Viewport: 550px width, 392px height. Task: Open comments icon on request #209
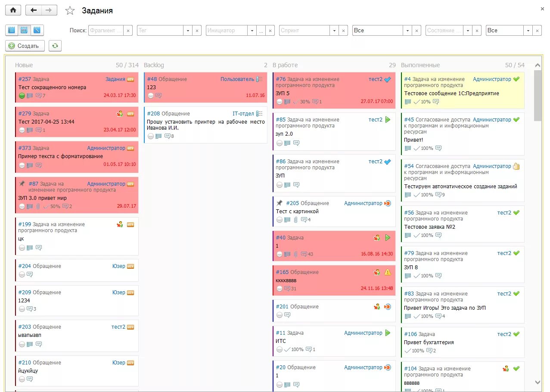(x=30, y=309)
